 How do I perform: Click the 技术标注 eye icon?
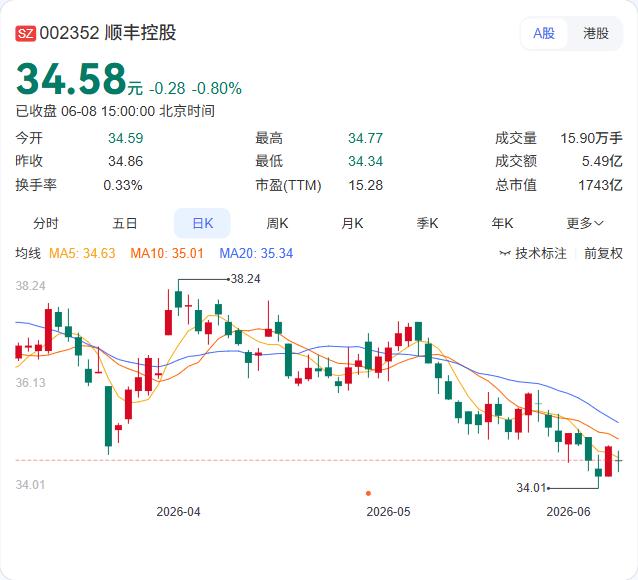pyautogui.click(x=505, y=254)
